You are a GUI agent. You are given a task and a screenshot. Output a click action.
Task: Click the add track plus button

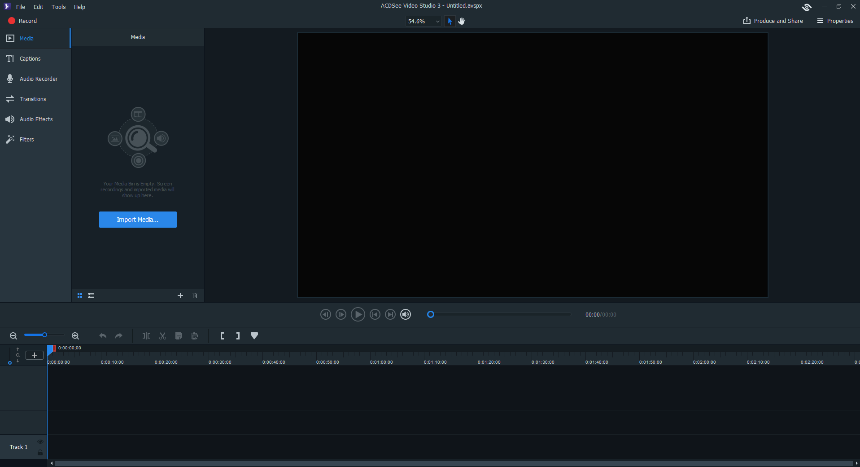(x=34, y=356)
